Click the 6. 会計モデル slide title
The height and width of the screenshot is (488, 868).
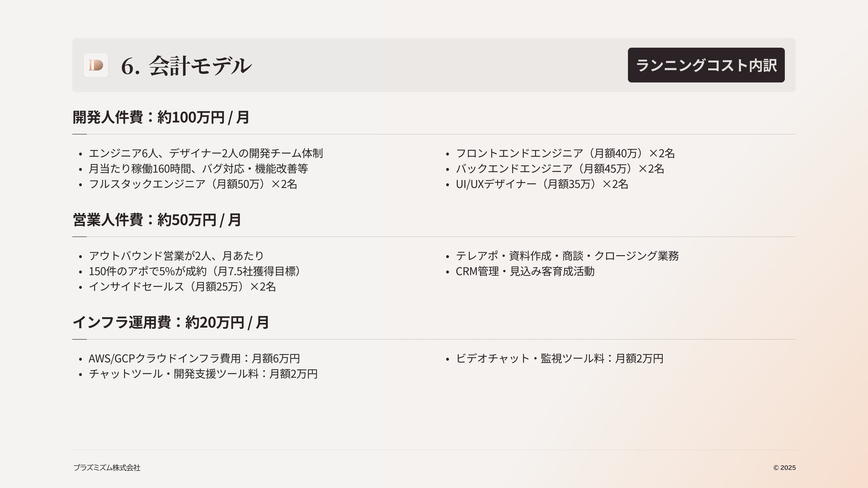[x=186, y=66]
